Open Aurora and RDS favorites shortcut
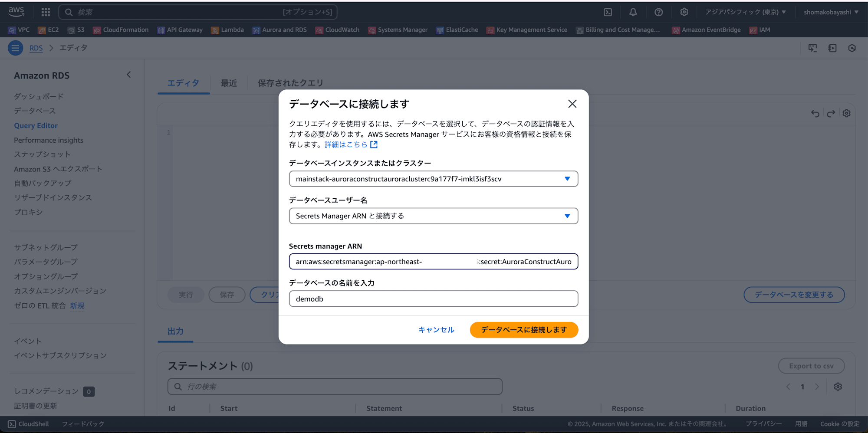The width and height of the screenshot is (868, 433). (280, 30)
